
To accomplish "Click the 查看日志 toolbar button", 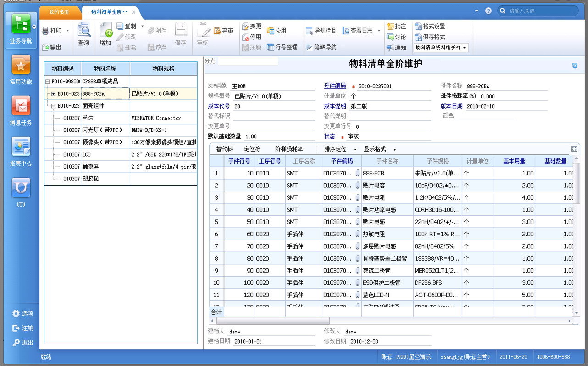I will coord(358,31).
